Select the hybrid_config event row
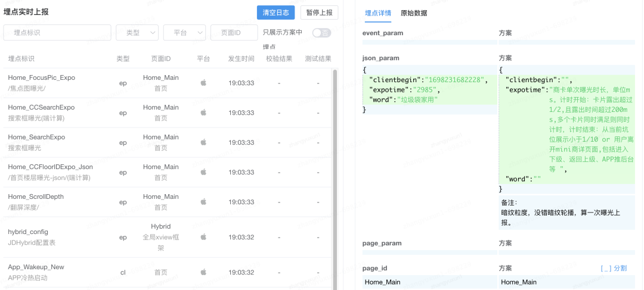 click(167, 237)
